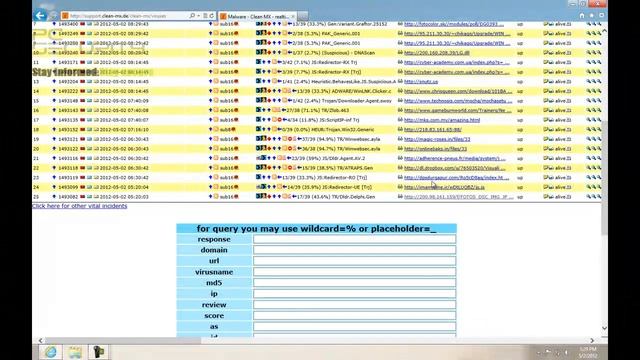
Task: Open a new browser tab
Action: (303, 16)
